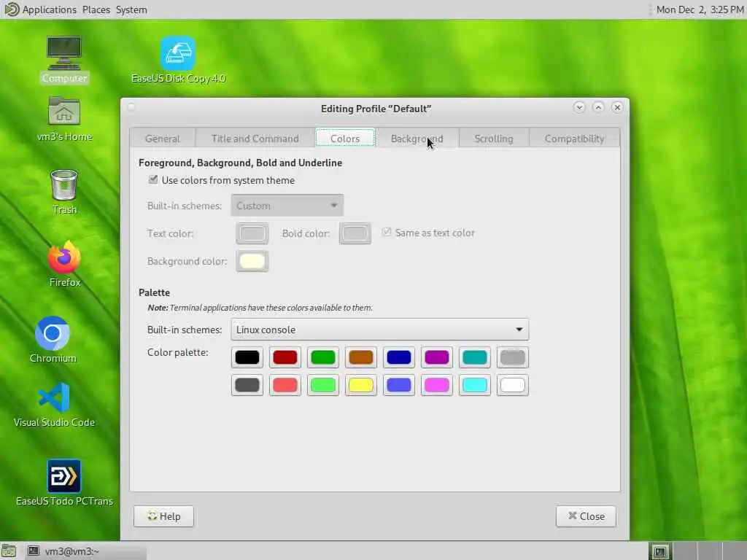Viewport: 747px width, 560px height.
Task: Open the disabled Custom built-in schemes dropdown
Action: click(x=287, y=206)
